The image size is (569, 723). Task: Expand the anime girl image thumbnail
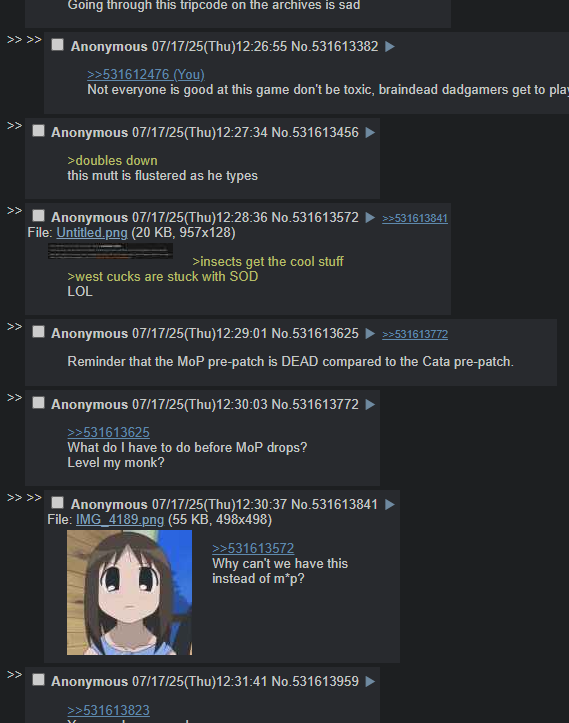(x=130, y=593)
